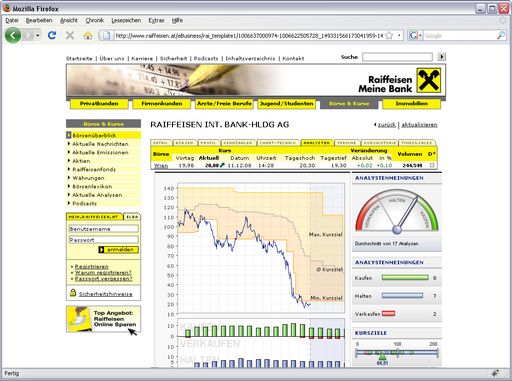Click the Google search input box
The height and width of the screenshot is (381, 512).
click(460, 35)
